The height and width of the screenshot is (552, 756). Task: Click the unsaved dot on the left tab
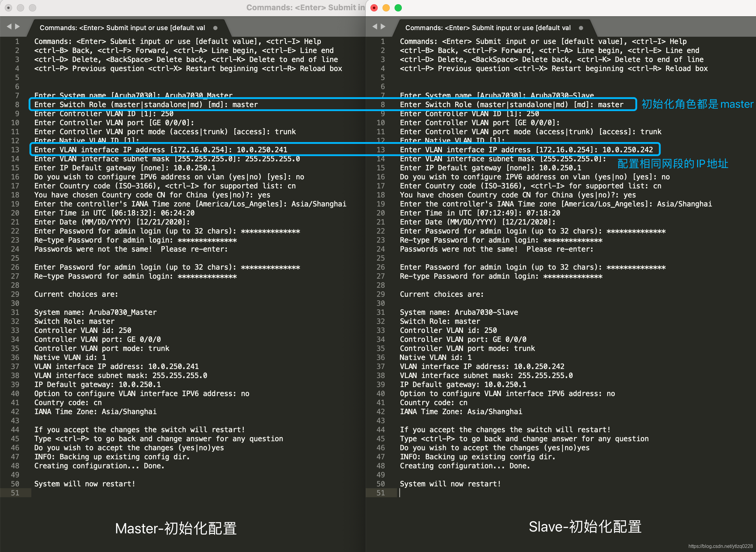click(x=215, y=28)
